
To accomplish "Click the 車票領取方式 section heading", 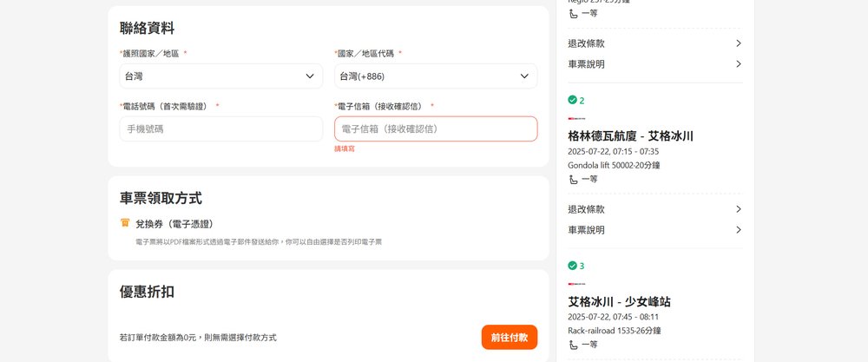I will pos(161,198).
